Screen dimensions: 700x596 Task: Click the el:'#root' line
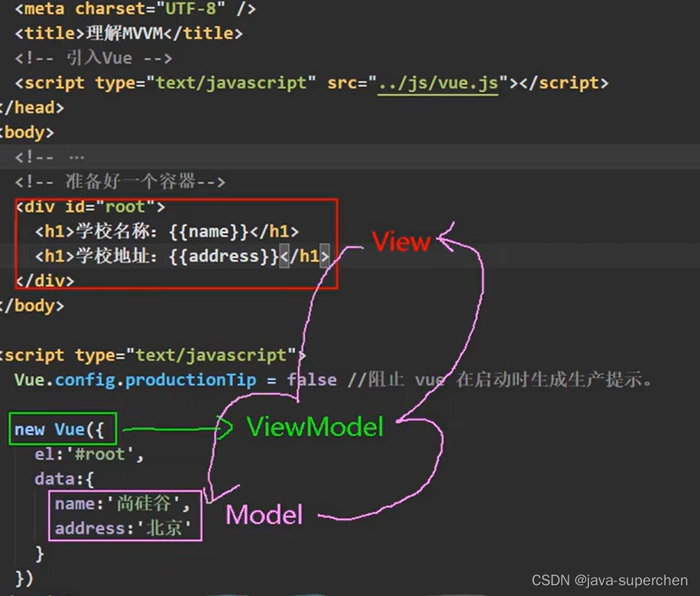89,455
